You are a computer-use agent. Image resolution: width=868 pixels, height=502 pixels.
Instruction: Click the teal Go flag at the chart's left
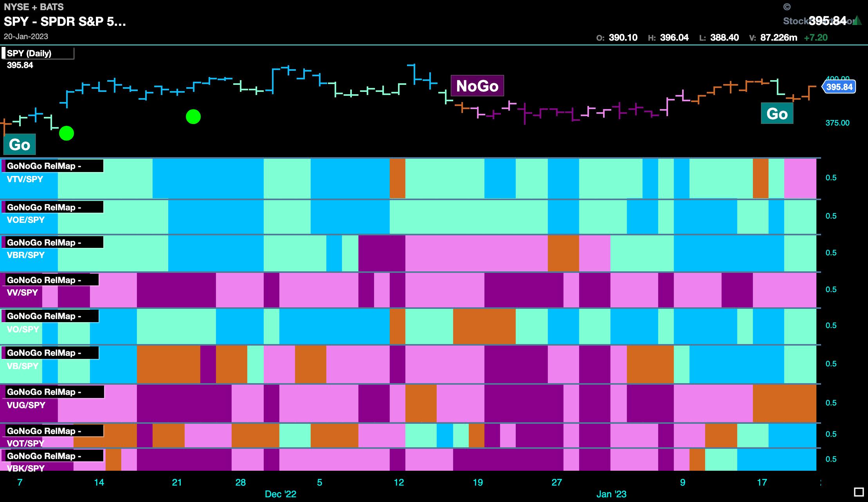click(x=20, y=145)
